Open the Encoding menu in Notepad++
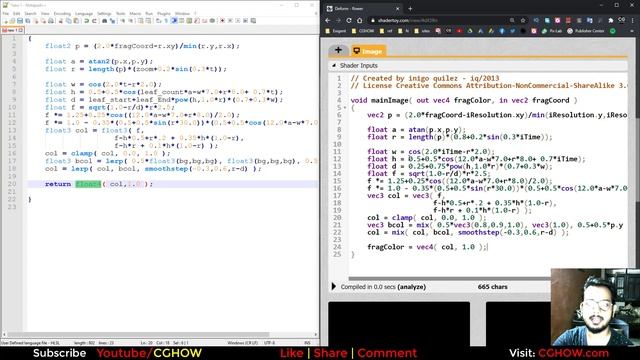The image size is (640, 360). coord(62,13)
